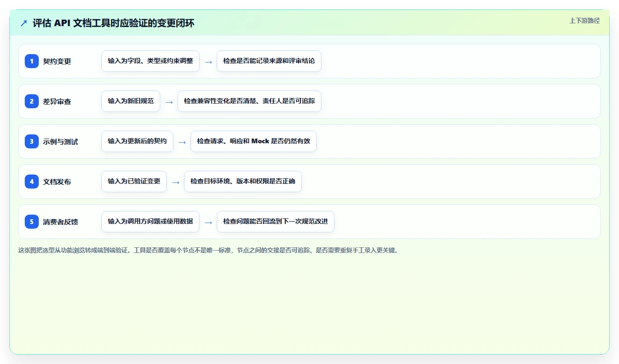Click the 检查问题能否回流到下一次规范改进 box
Image resolution: width=619 pixels, height=364 pixels.
point(276,222)
